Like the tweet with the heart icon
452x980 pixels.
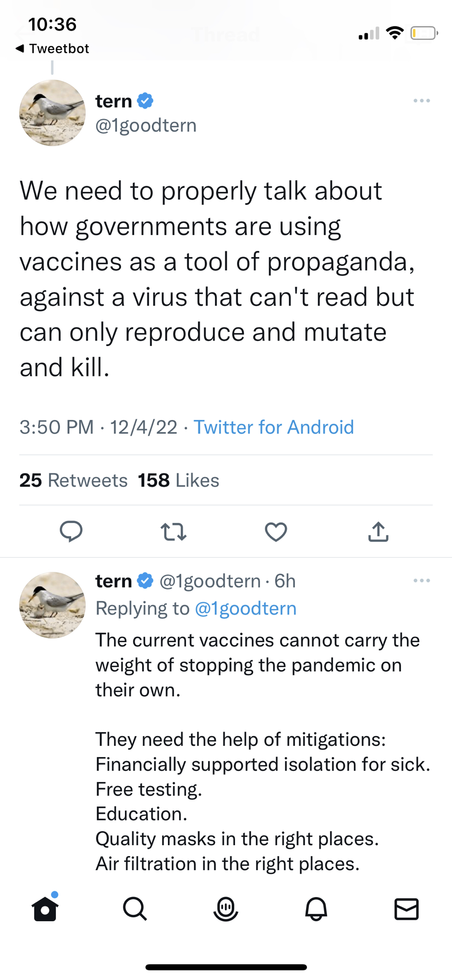pos(276,532)
